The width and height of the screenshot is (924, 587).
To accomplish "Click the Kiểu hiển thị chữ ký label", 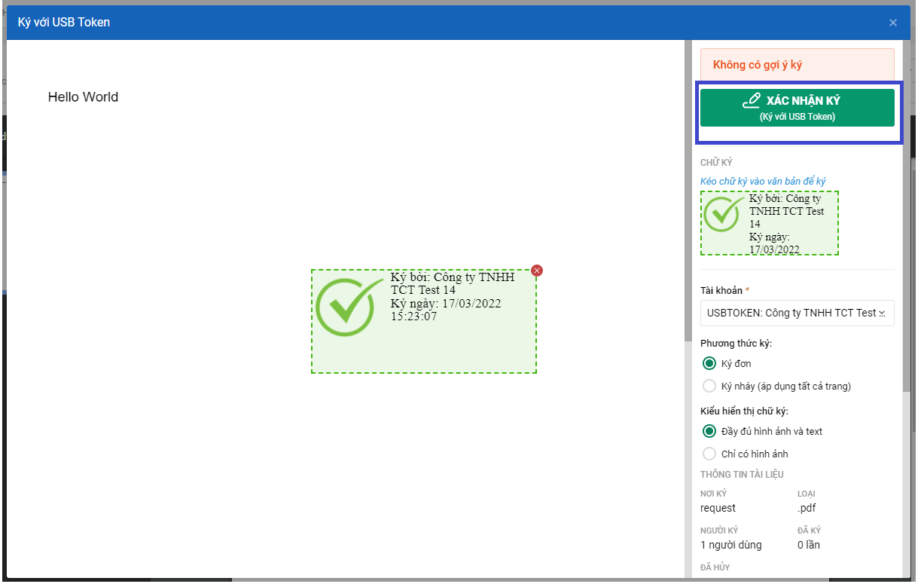I will click(744, 411).
